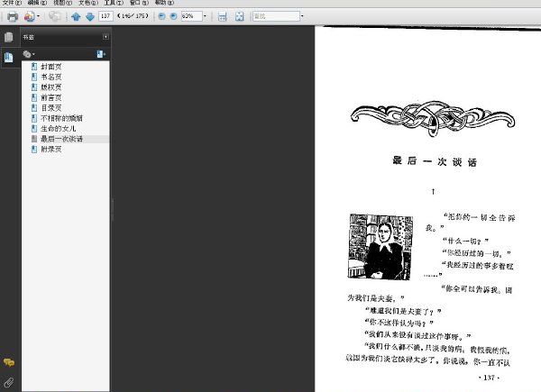Click the fit full page icon

239,16
